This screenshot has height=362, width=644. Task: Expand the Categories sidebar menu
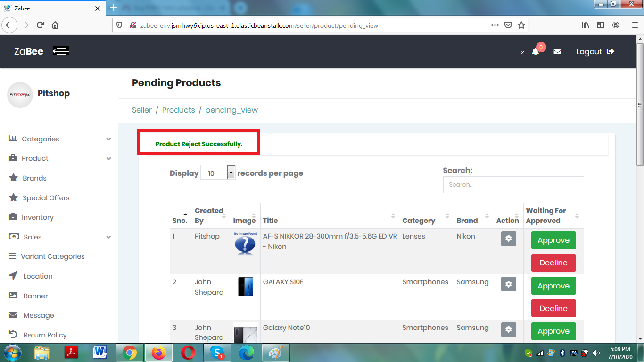tap(60, 139)
